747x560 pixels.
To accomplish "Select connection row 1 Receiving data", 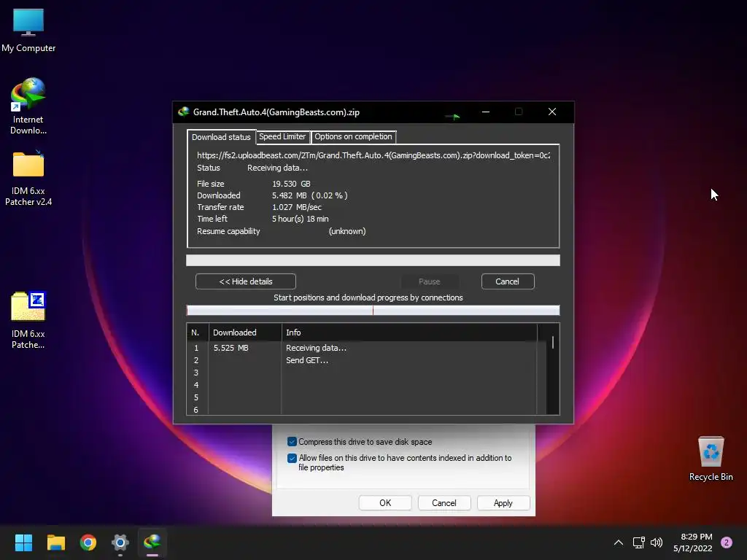I will click(366, 348).
